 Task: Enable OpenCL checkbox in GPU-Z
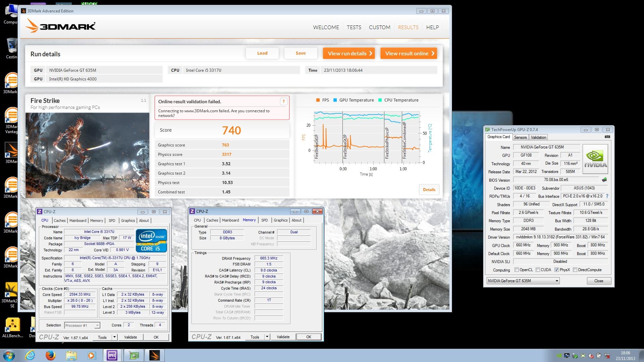[517, 270]
